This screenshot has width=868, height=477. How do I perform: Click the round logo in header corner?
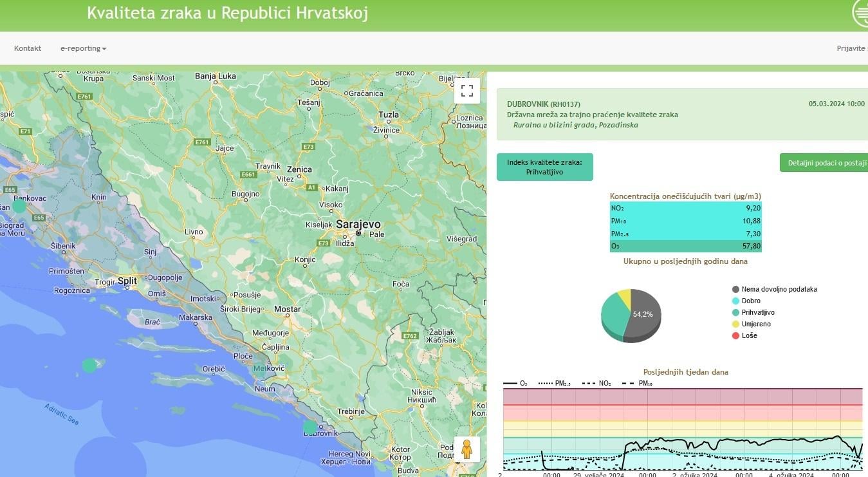(x=861, y=13)
